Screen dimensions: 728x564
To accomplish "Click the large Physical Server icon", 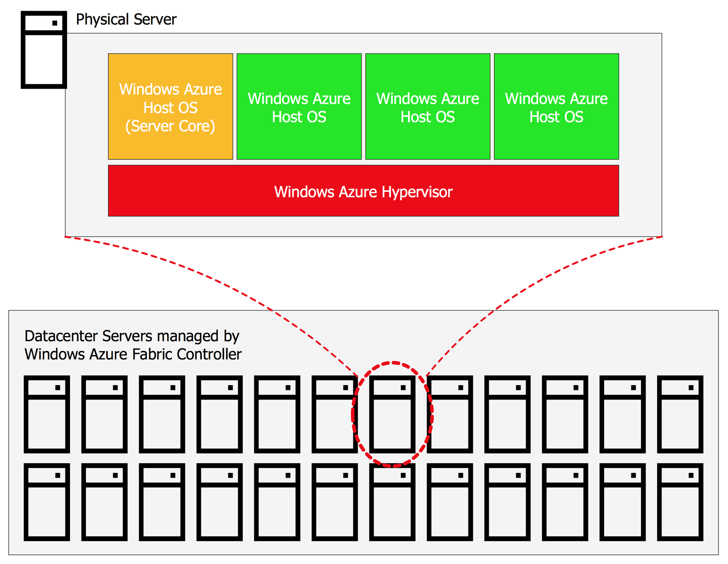I will [x=44, y=50].
